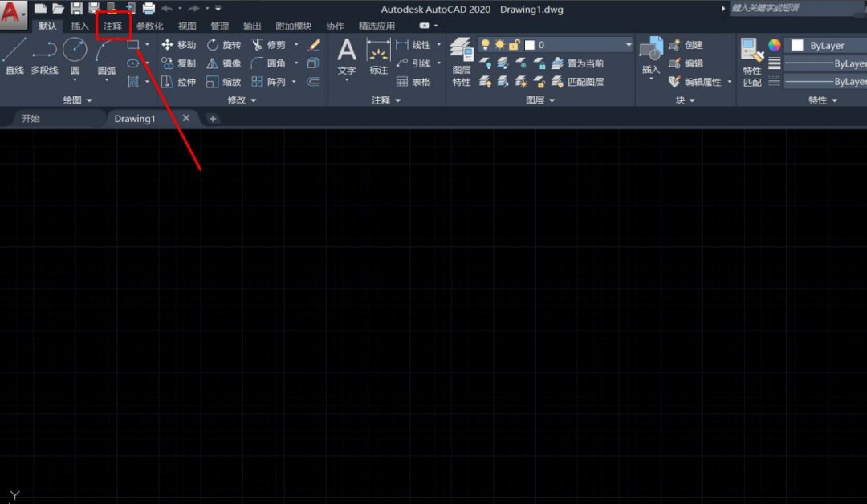Select the Line (直线) drawing tool
Viewport: 867px width, 504px height.
[x=14, y=51]
